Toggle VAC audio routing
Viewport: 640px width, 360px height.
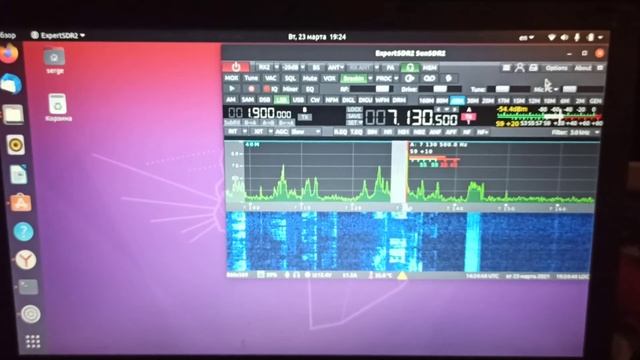click(271, 78)
